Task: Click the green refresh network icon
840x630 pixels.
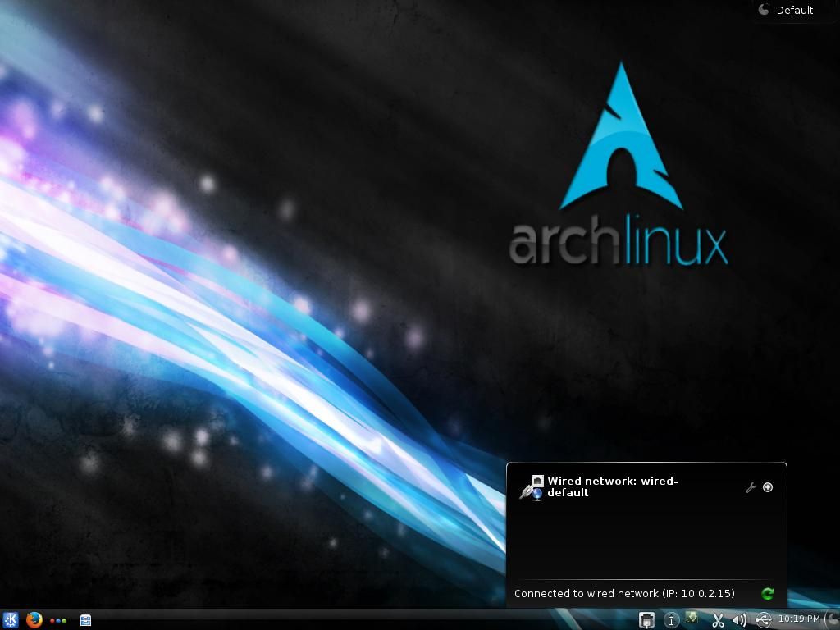Action: pyautogui.click(x=768, y=594)
